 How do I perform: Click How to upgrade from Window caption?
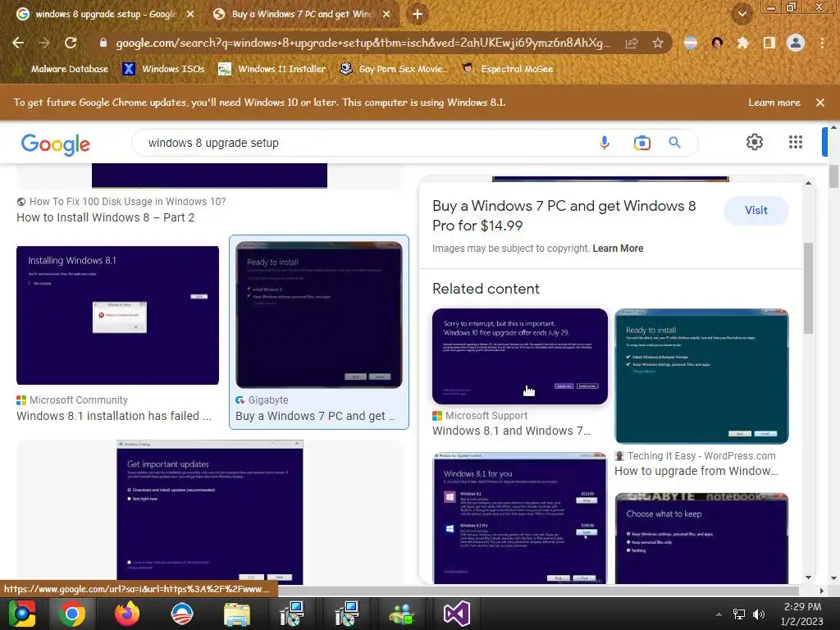pos(696,471)
